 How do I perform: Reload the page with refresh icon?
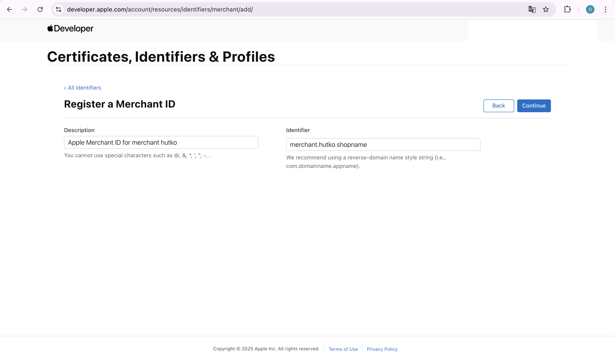pos(40,10)
